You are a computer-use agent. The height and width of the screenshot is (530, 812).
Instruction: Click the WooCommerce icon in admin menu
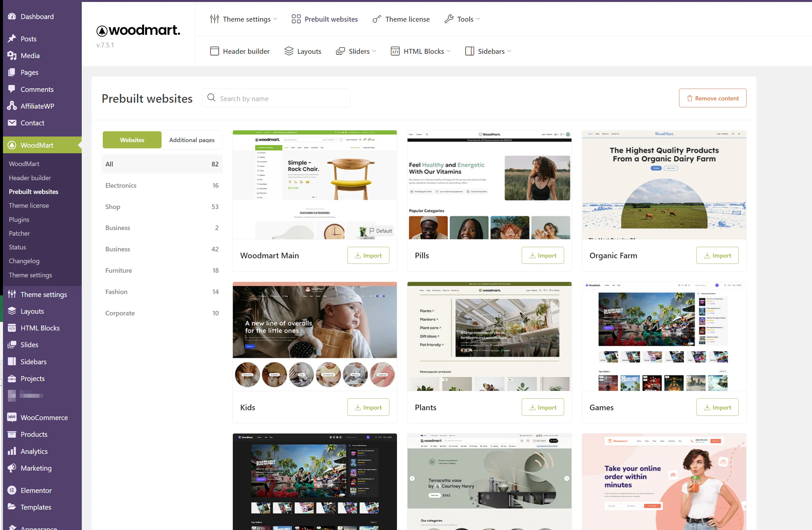(12, 417)
